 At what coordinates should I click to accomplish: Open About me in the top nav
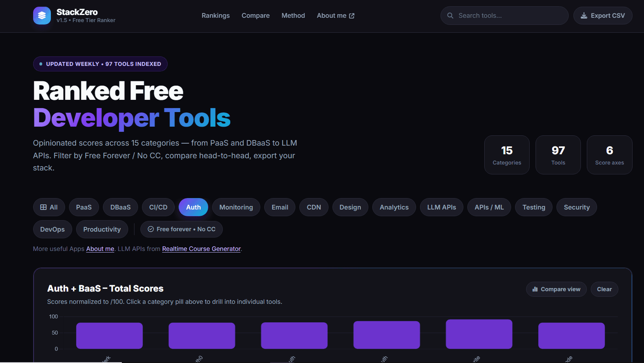click(x=336, y=16)
